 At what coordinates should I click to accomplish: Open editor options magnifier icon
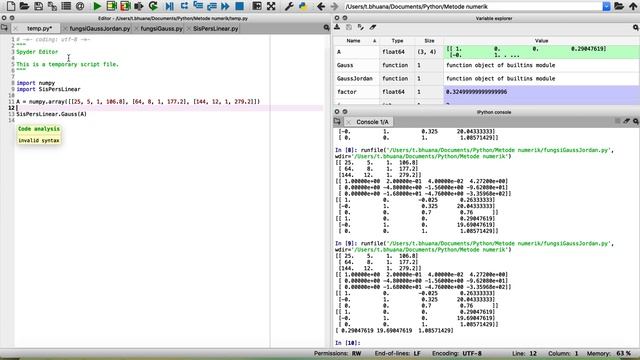[x=327, y=28]
